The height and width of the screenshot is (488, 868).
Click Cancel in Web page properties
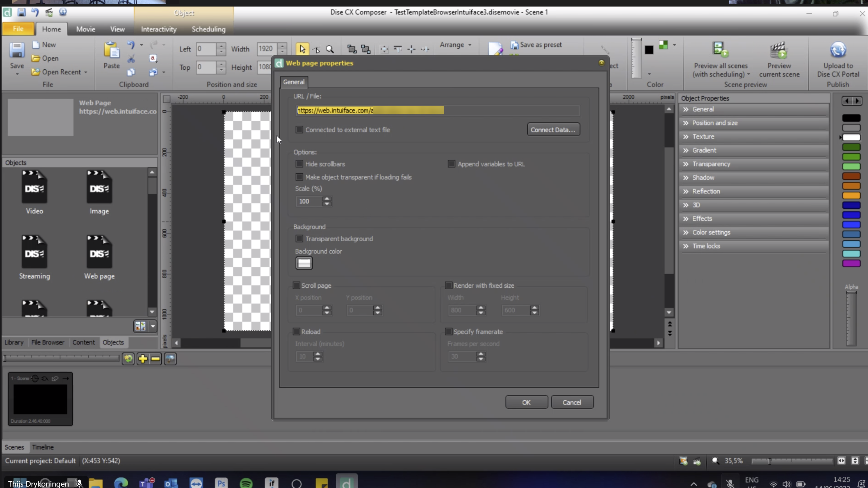(x=572, y=402)
